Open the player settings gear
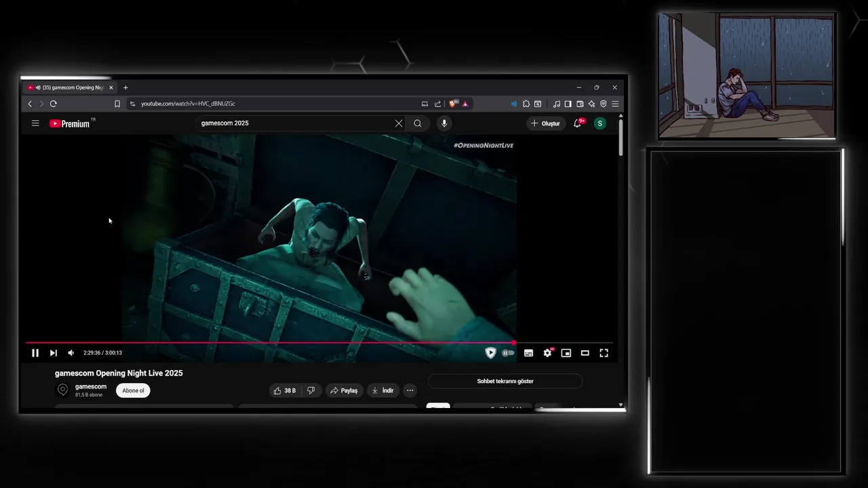Viewport: 868px width, 488px height. tap(547, 353)
